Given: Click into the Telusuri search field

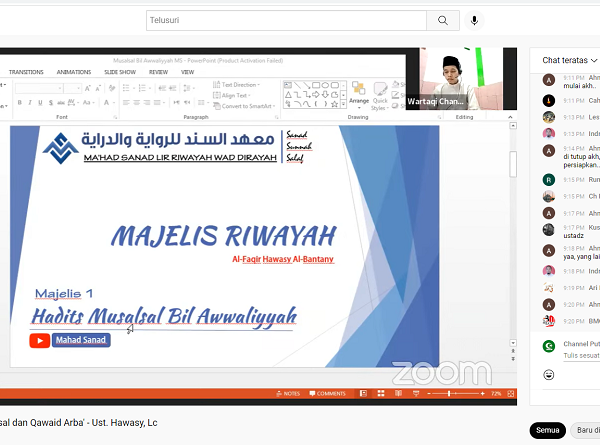Looking at the screenshot, I should tap(286, 20).
